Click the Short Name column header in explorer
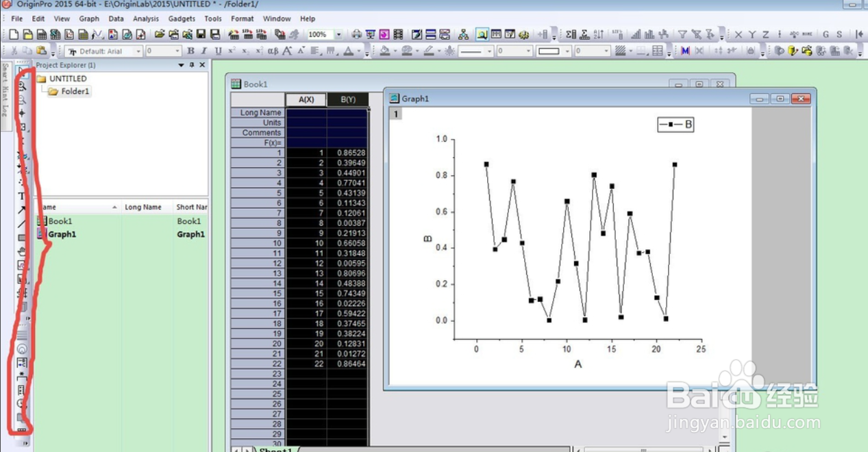Screen dimensions: 868x452 click(191, 207)
